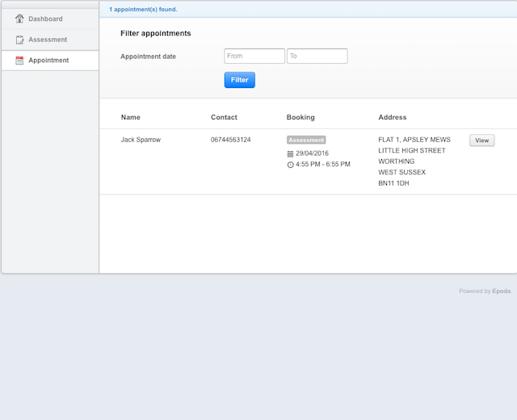Click the calendar icon beside 29/04/2016
Viewport: 517px width, 420px height.
tap(290, 153)
